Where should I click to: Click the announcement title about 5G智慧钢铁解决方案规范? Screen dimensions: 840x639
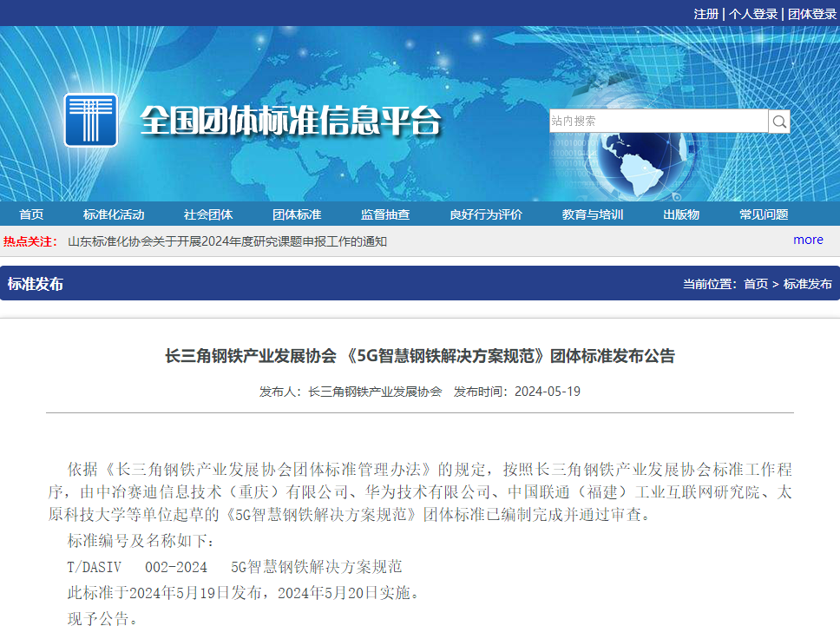(x=420, y=356)
